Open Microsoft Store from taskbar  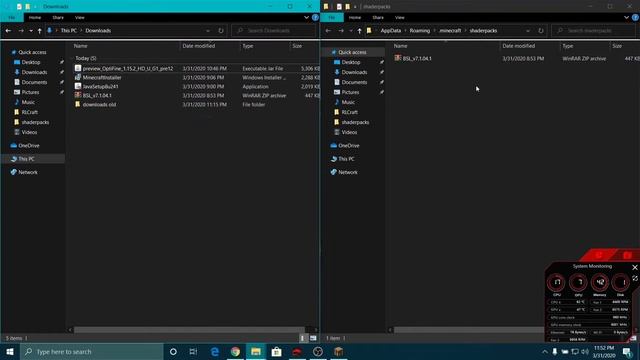(276, 351)
